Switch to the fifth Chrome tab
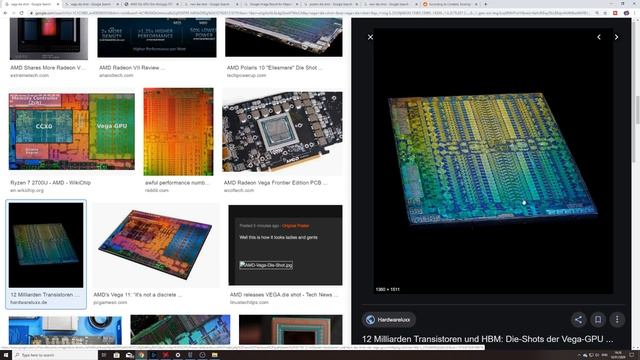The height and width of the screenshot is (360, 640). pos(271,4)
